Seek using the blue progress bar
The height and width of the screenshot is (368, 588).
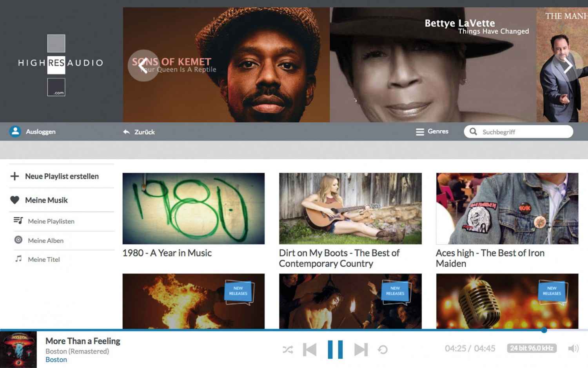272,330
